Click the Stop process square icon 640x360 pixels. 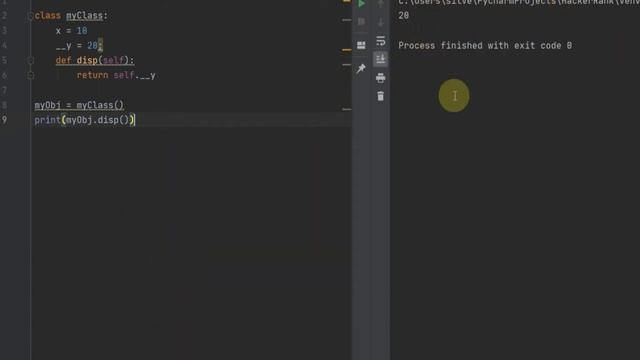pos(361,22)
